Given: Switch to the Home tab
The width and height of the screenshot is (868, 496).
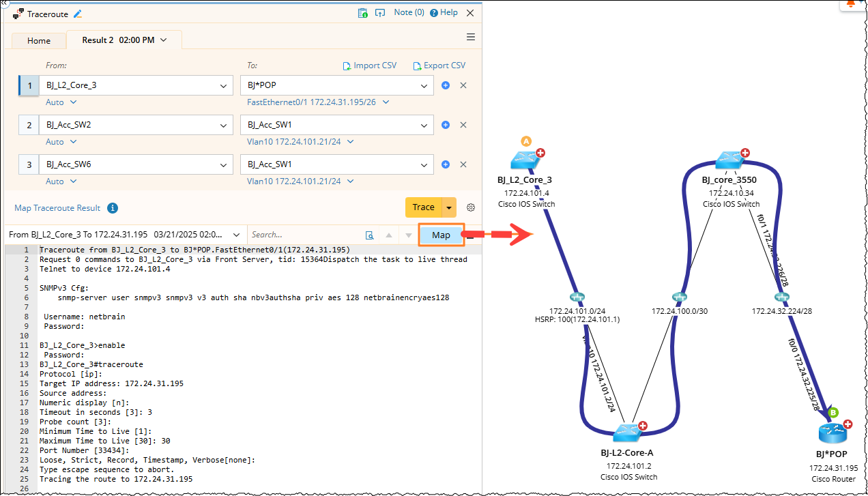Looking at the screenshot, I should coord(39,40).
